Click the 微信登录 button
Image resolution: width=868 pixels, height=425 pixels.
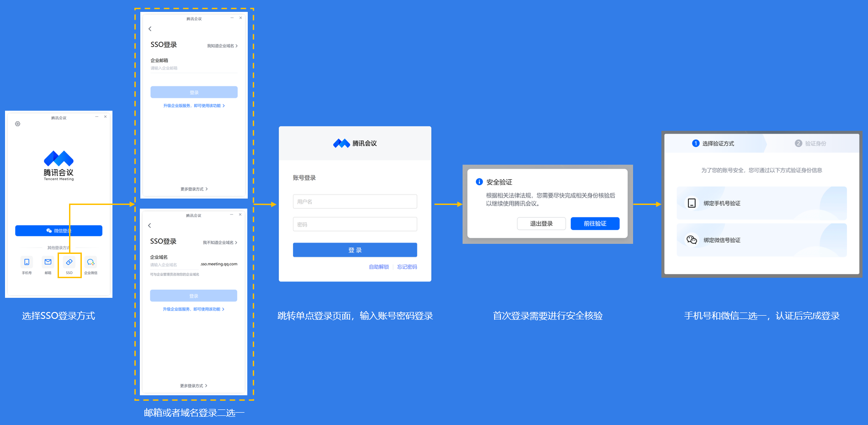[59, 231]
